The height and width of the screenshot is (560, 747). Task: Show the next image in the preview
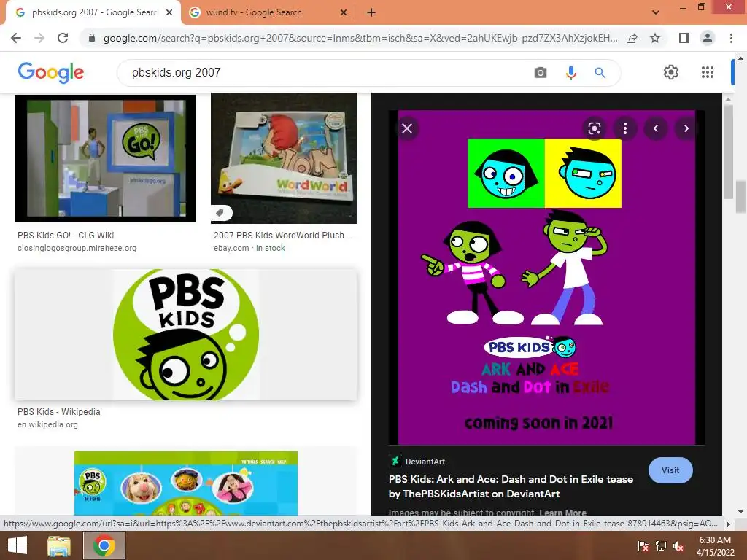point(686,128)
